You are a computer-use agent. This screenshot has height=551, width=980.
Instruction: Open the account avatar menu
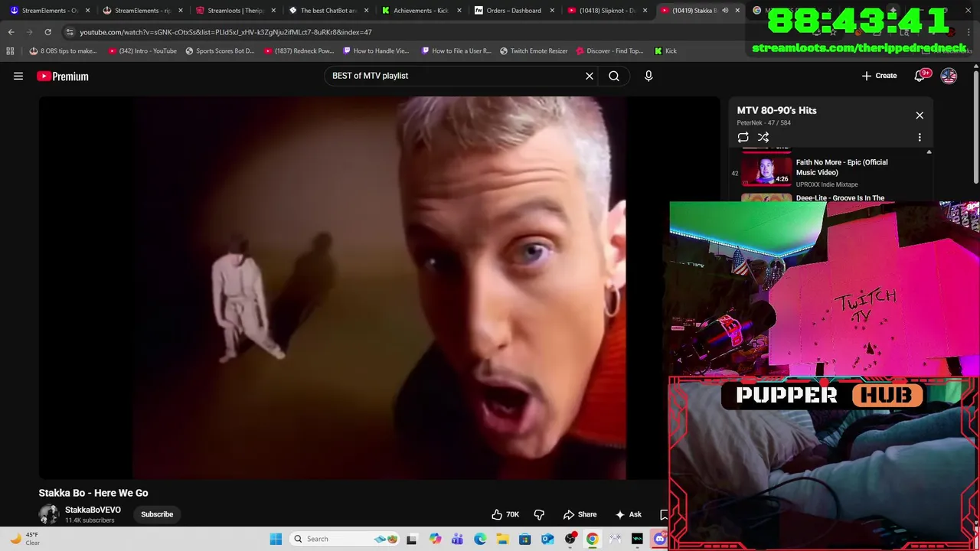[x=949, y=76]
